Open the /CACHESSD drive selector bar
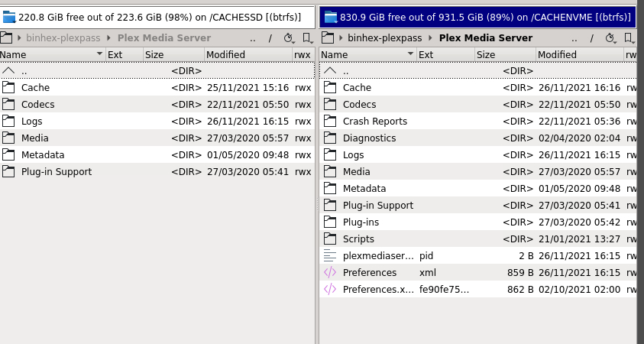 click(157, 18)
